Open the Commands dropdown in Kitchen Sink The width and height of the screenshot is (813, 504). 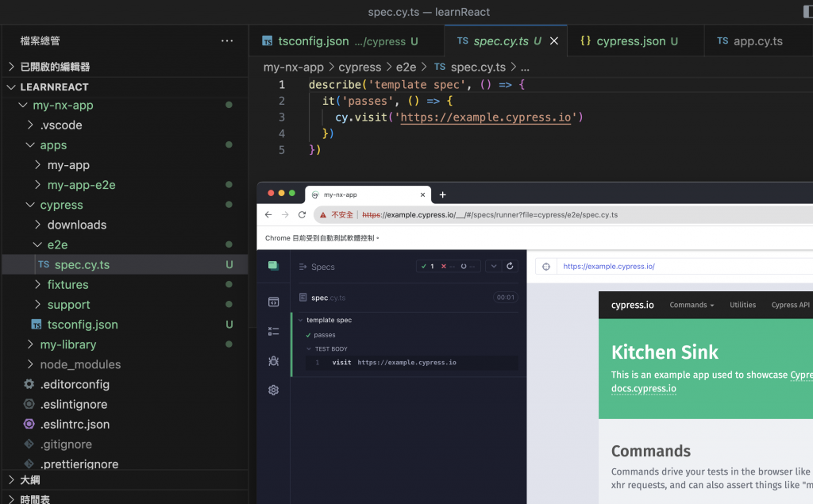pos(692,305)
